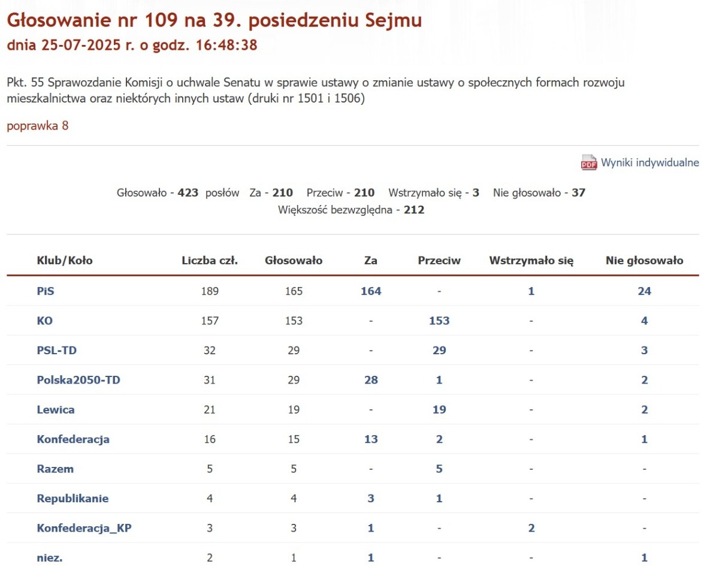This screenshot has width=719, height=588.
Task: Select the Razem club name
Action: coord(55,469)
